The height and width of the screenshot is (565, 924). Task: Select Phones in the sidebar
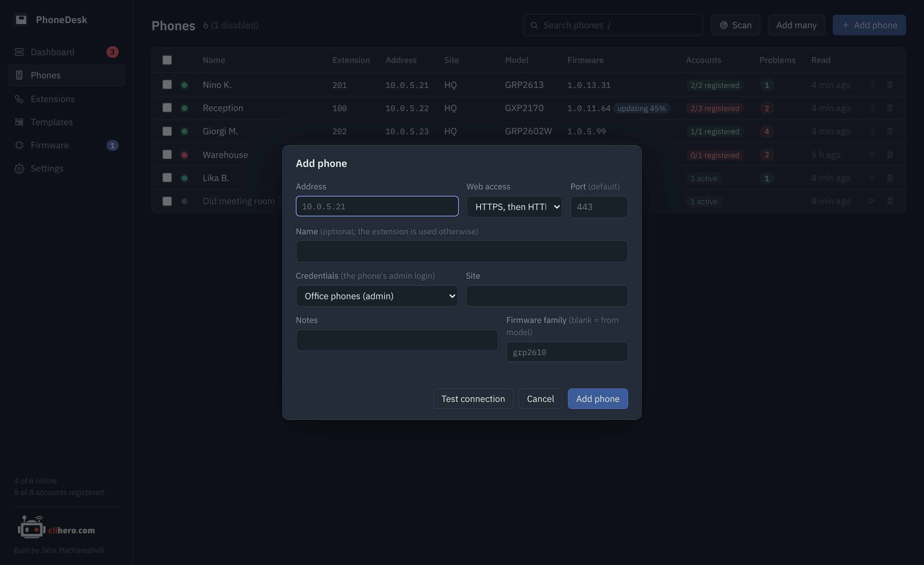[66, 75]
